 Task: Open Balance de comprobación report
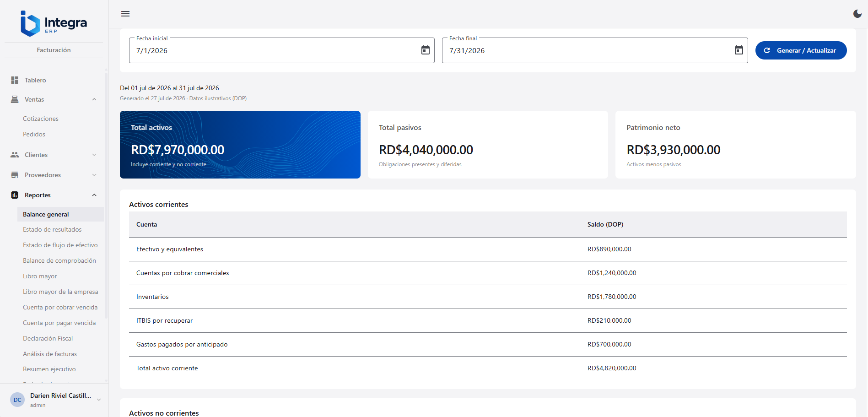tap(60, 260)
